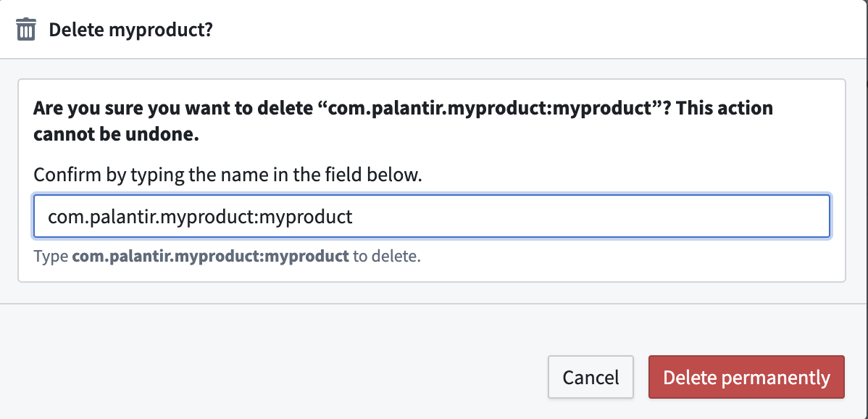The image size is (868, 419).
Task: Click "This action" in the warning heading
Action: (x=732, y=109)
